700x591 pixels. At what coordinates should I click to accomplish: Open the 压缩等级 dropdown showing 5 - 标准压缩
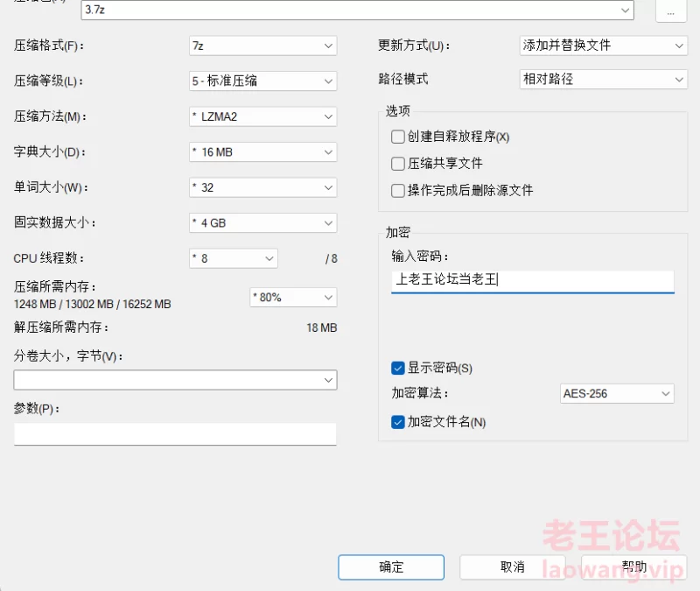point(263,81)
